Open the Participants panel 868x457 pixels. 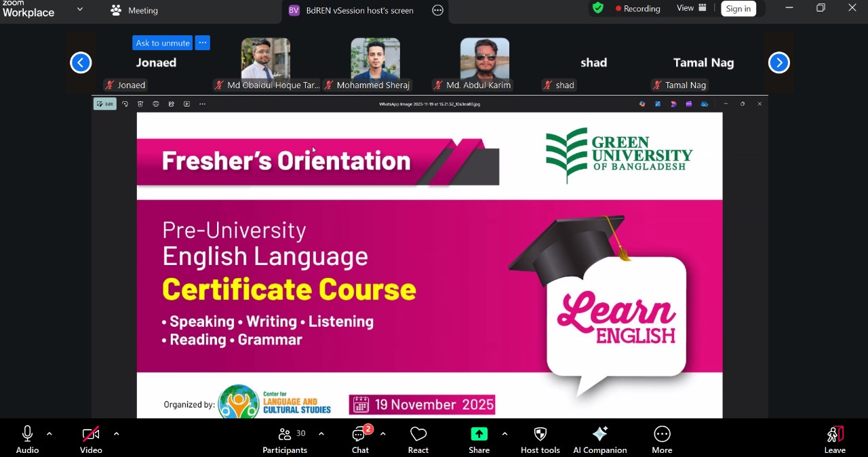coord(285,439)
